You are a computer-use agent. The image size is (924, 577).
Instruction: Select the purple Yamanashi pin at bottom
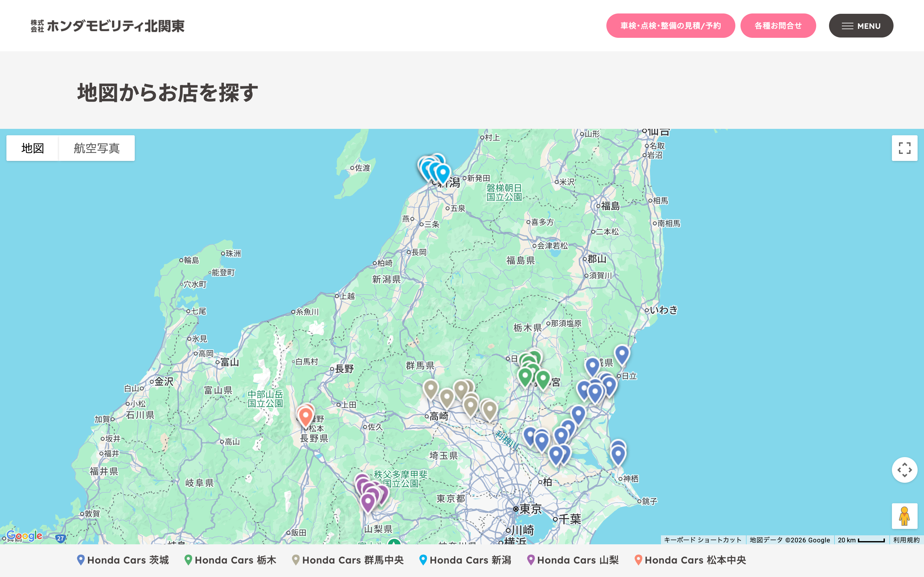point(368,502)
